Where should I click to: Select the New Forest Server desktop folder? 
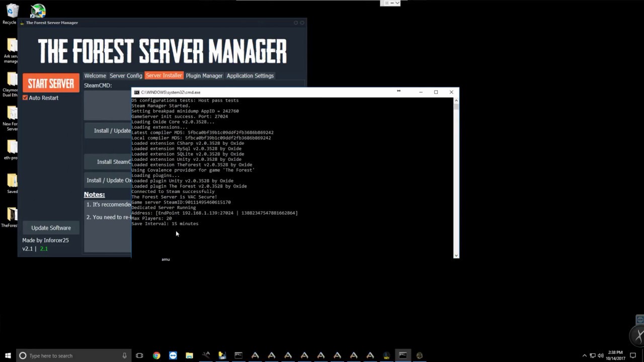click(11, 119)
